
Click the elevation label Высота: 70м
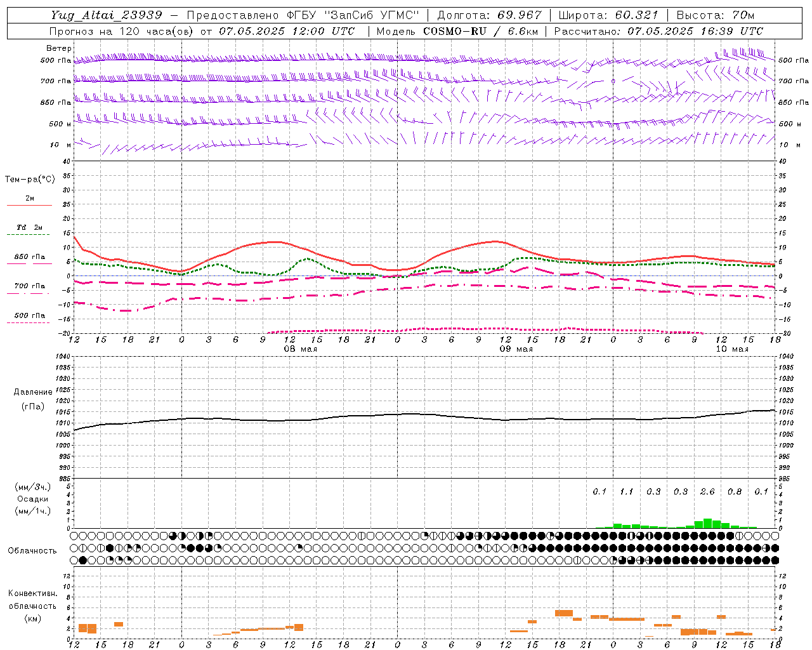point(716,15)
